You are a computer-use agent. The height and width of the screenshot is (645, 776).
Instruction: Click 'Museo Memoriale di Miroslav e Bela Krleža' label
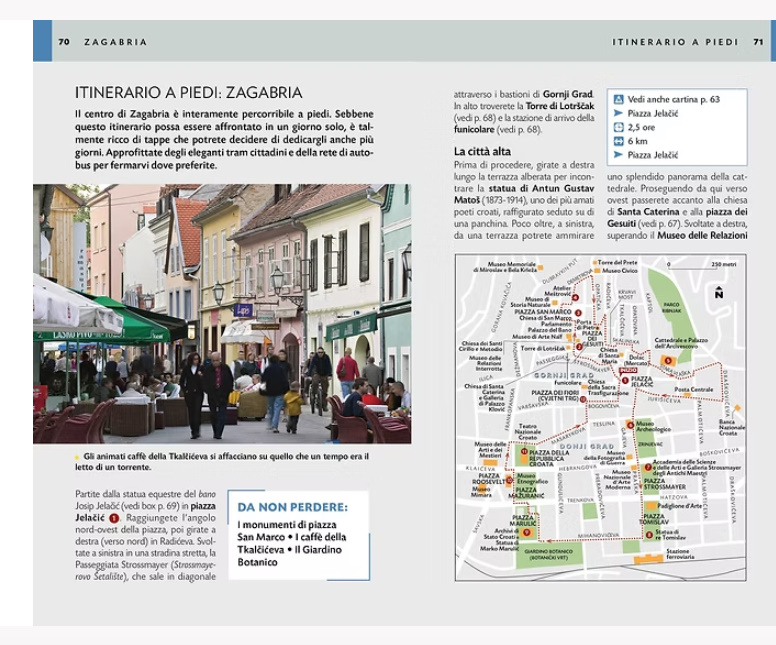point(505,267)
